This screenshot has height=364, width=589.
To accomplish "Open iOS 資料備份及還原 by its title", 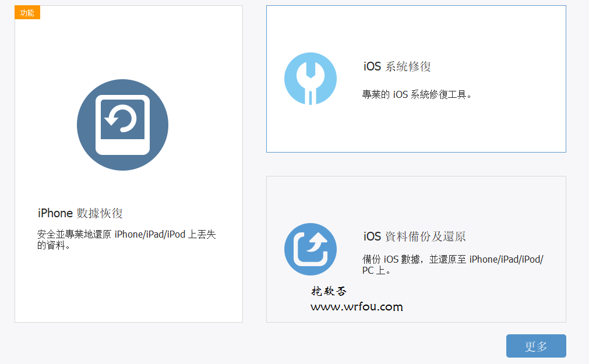I will click(x=414, y=236).
